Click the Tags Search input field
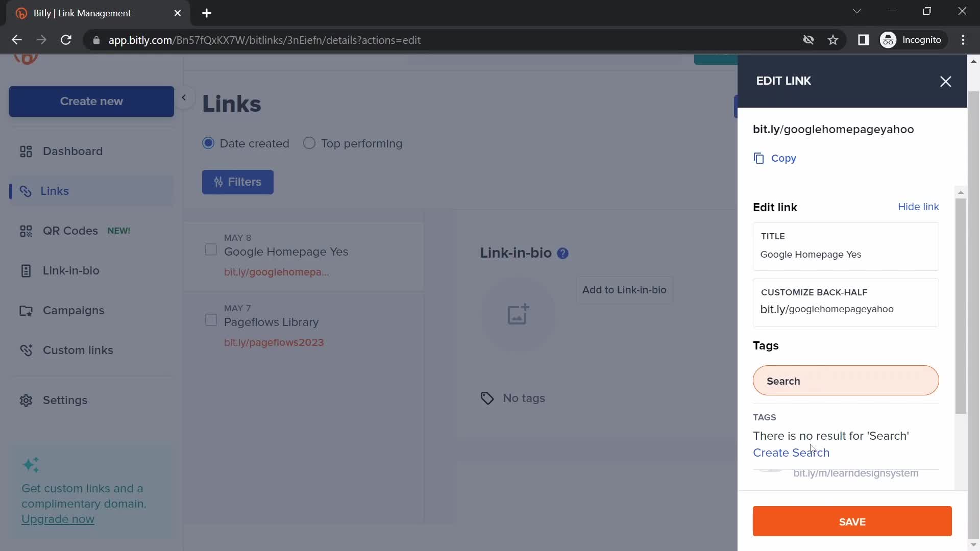 [x=847, y=380]
